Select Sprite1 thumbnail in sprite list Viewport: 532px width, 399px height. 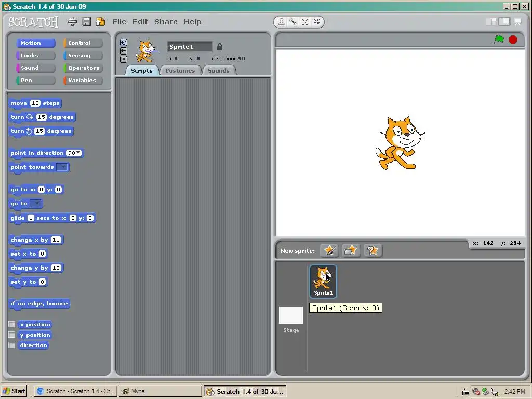323,281
